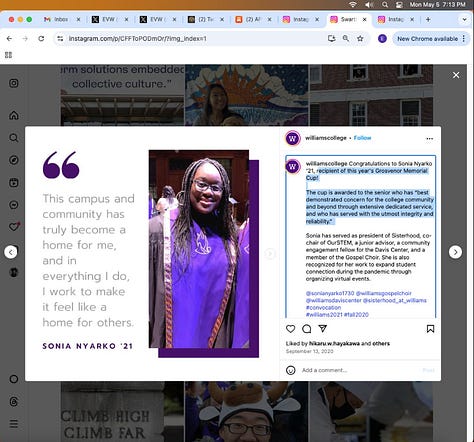Share the post with the paper plane icon
Screen dimensions: 474x442
click(x=323, y=329)
